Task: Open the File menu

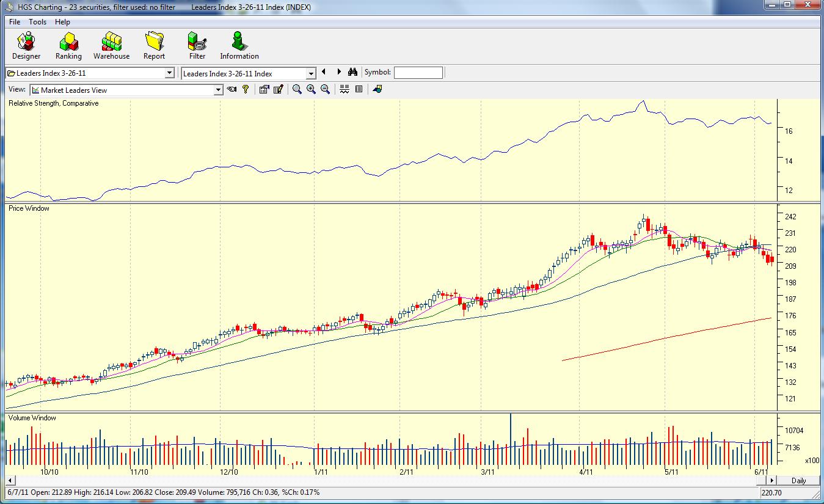Action: (x=15, y=22)
